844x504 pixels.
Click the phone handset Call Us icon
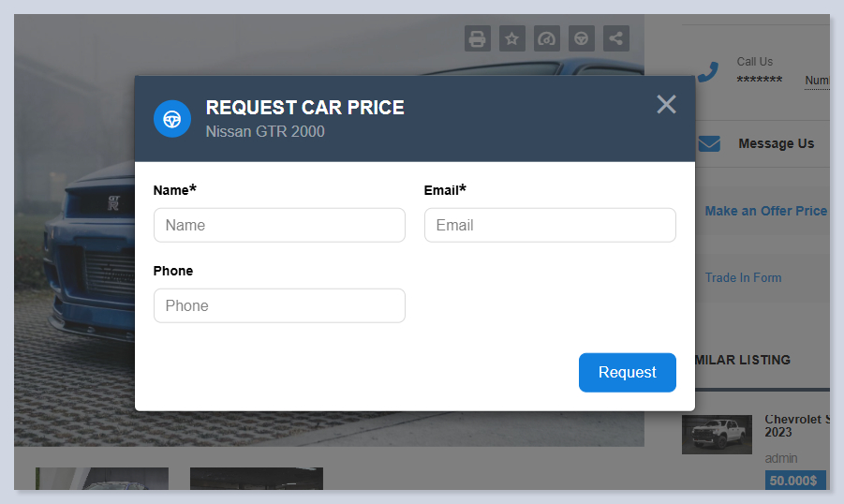click(709, 71)
